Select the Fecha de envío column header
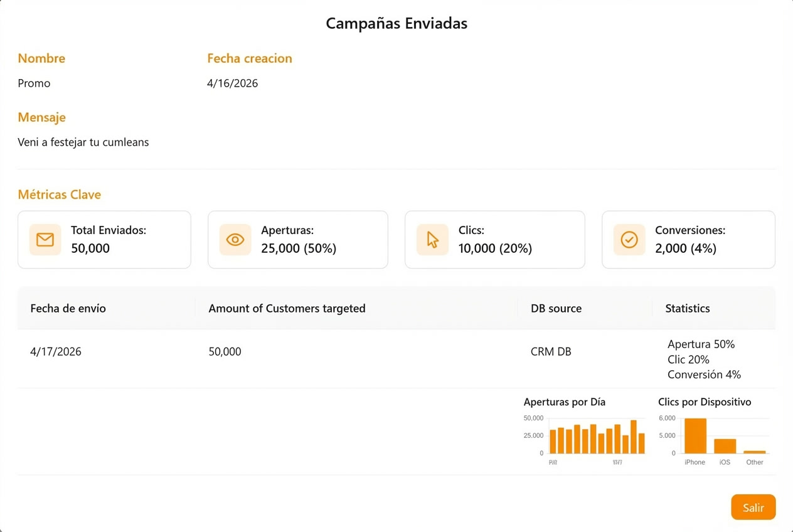The width and height of the screenshot is (793, 532). coord(68,308)
